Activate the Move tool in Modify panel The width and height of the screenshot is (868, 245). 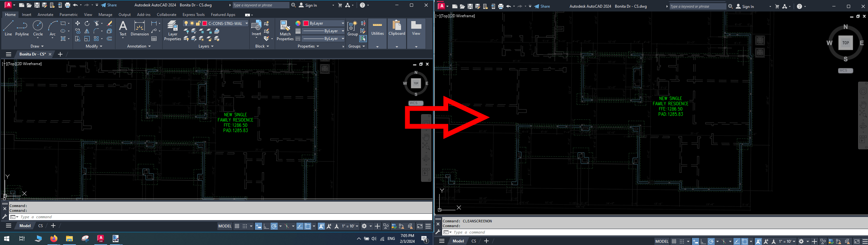pyautogui.click(x=77, y=23)
